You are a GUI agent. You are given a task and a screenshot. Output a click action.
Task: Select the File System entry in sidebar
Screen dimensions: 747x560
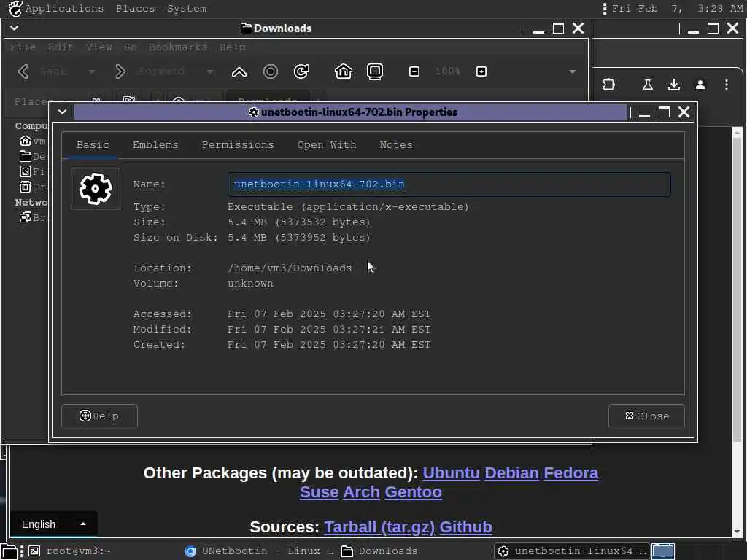click(x=32, y=171)
